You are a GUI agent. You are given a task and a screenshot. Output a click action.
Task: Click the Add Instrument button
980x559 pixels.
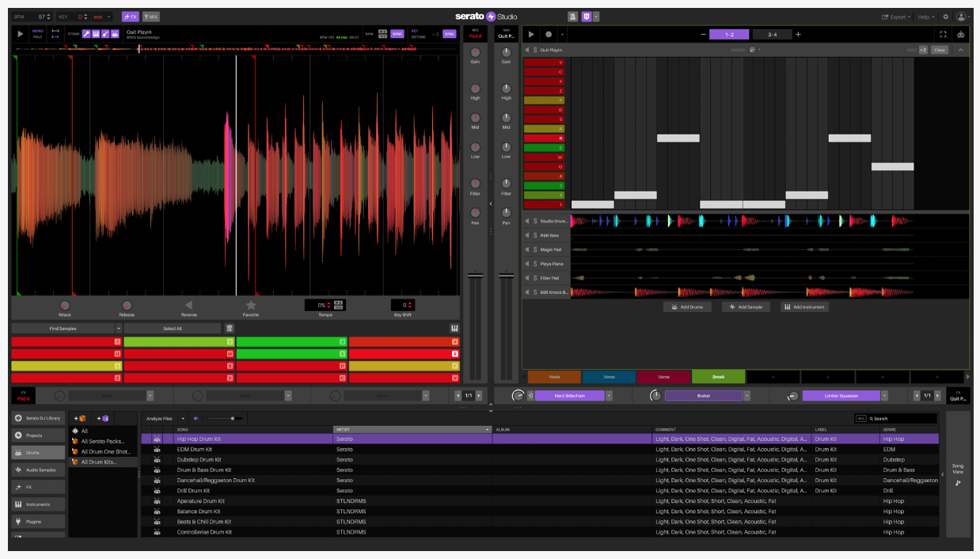pyautogui.click(x=804, y=306)
